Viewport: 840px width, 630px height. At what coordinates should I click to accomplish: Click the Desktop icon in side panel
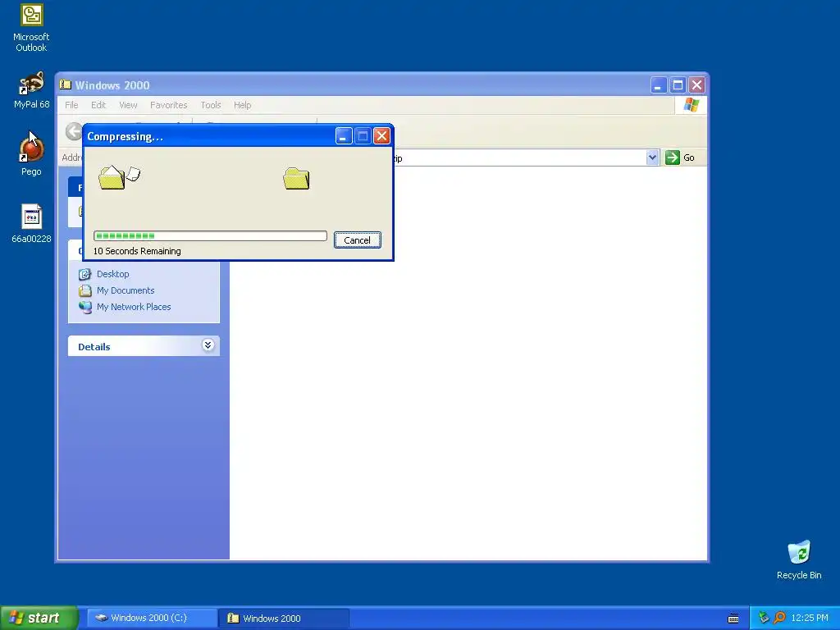(85, 274)
